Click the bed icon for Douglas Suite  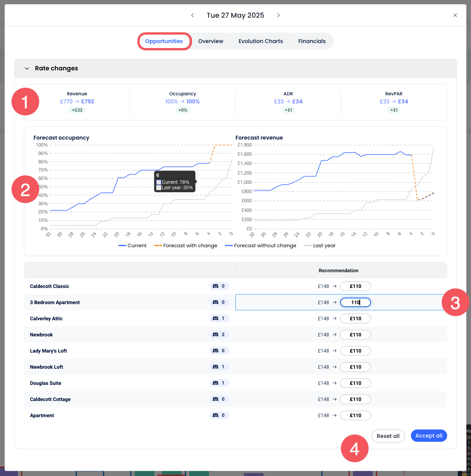pos(215,383)
